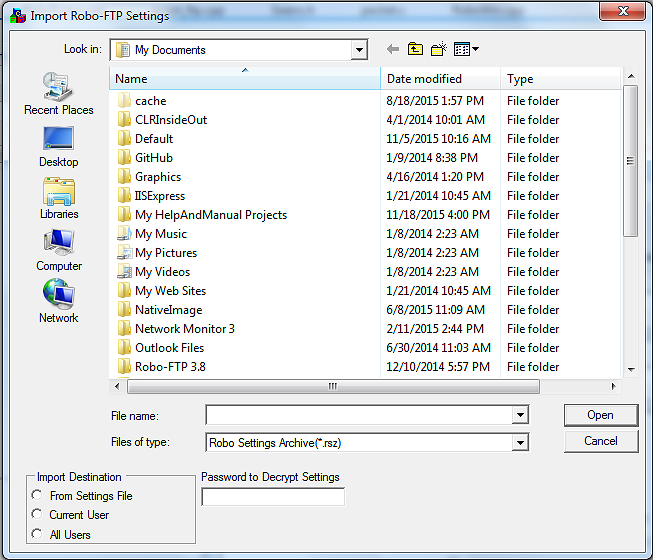
Task: Open the File name dropdown list
Action: (519, 415)
